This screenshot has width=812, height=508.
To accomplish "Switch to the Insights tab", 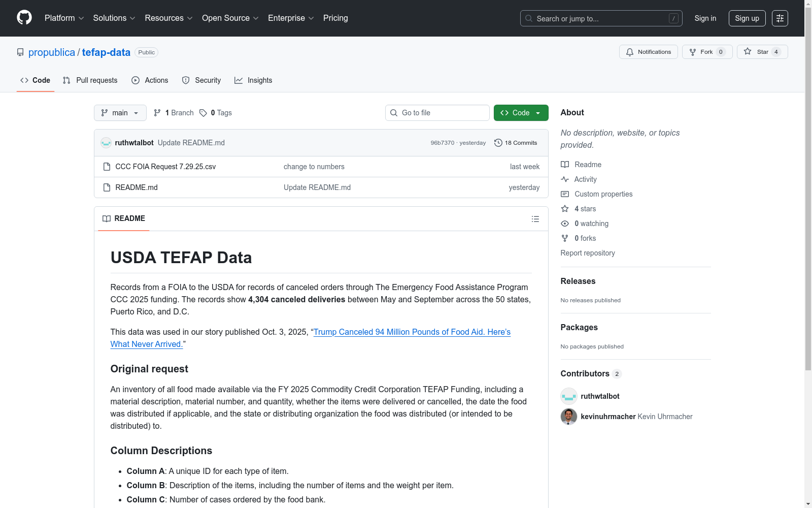I will coord(253,80).
